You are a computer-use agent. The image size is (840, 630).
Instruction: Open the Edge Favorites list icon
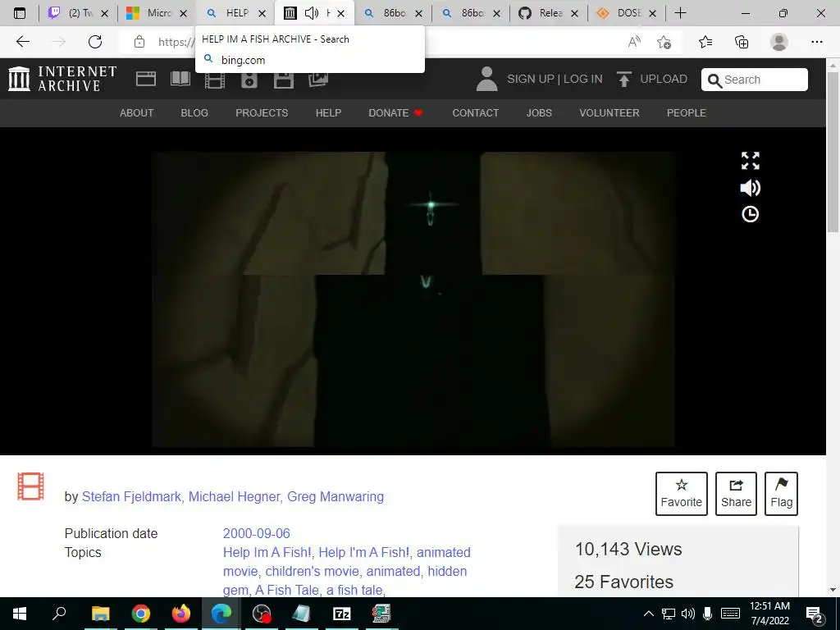[x=705, y=42]
